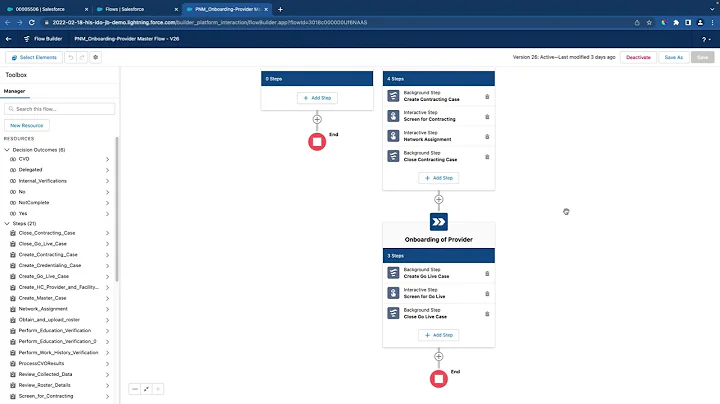
Task: Click the Select Elements button
Action: coord(34,57)
